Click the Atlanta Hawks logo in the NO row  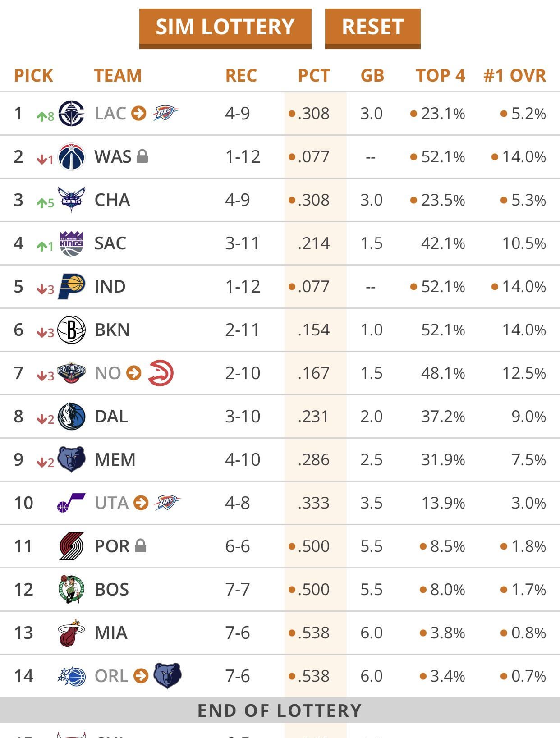(161, 373)
